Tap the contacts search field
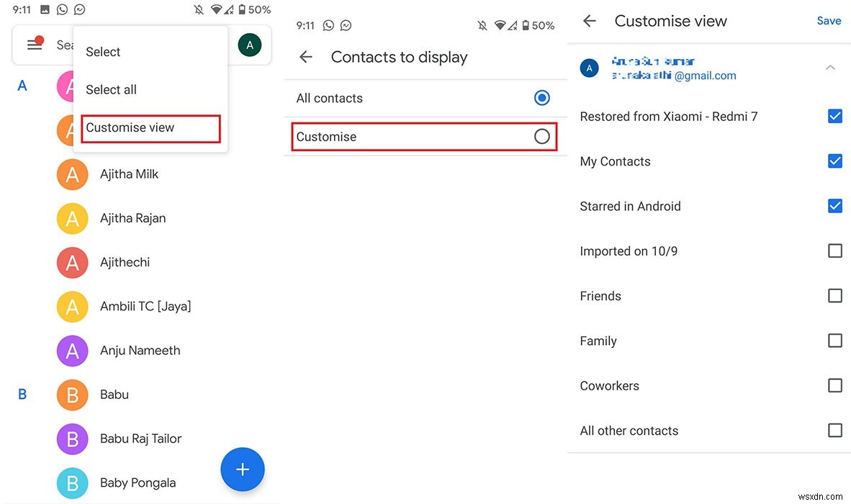851x504 pixels. pyautogui.click(x=65, y=44)
